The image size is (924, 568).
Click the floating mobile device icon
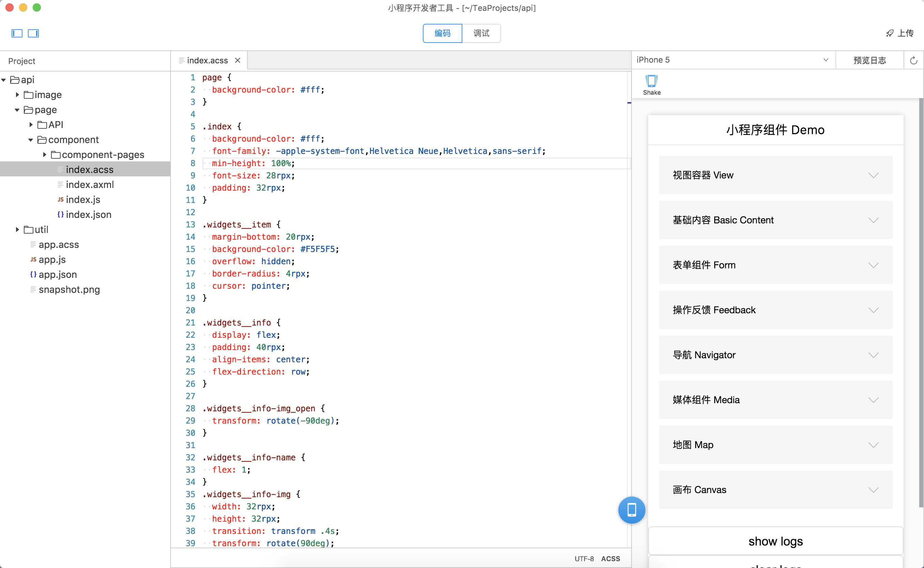pyautogui.click(x=632, y=510)
